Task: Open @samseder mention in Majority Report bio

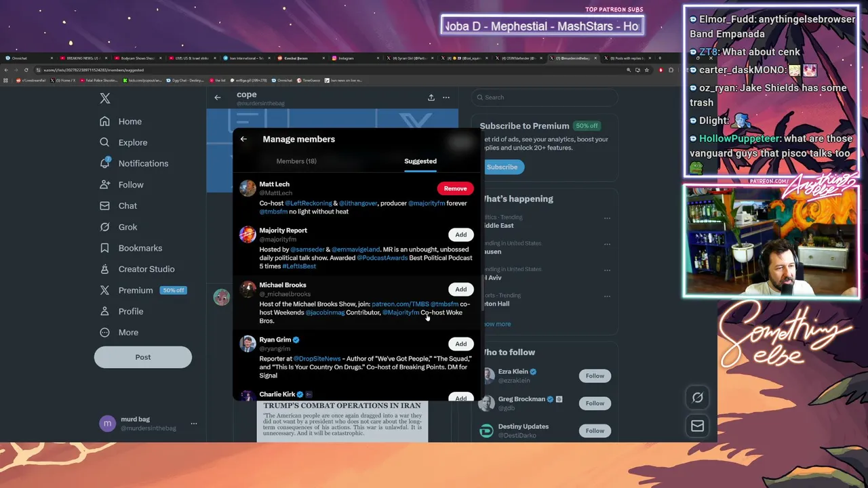Action: (x=307, y=249)
